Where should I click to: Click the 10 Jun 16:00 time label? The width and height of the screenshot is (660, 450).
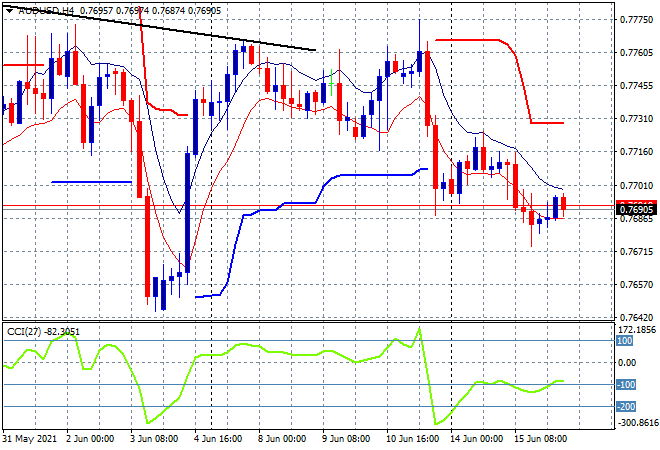(413, 439)
